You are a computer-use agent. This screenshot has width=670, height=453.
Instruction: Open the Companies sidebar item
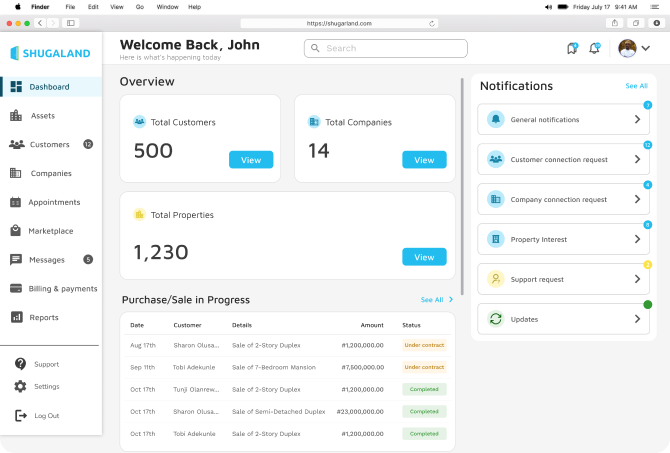(x=51, y=173)
